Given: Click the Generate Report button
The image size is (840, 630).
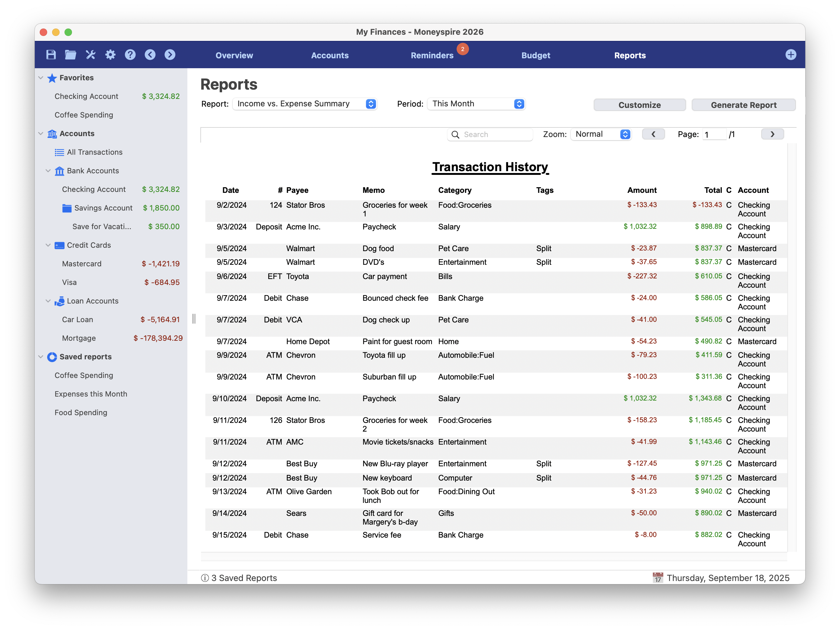Looking at the screenshot, I should (x=743, y=105).
